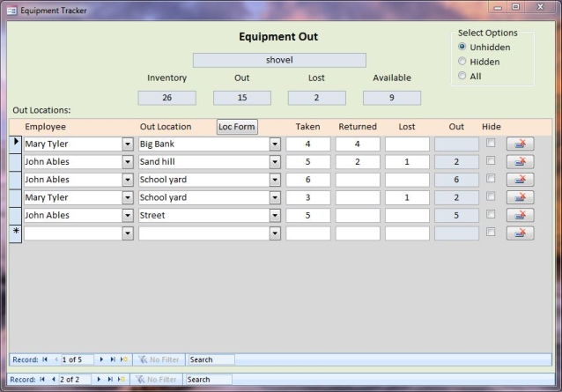Jump to last record in the '2 of 2' navigator

pos(110,379)
